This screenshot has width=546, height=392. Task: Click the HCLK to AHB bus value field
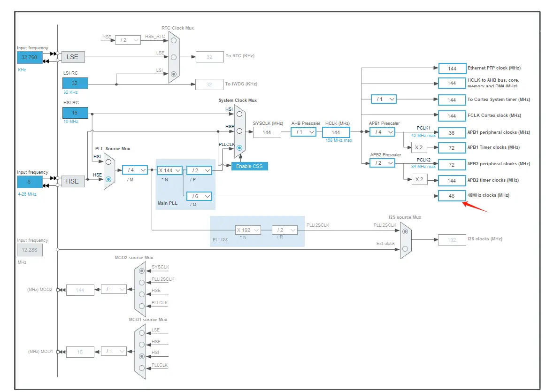pos(452,84)
